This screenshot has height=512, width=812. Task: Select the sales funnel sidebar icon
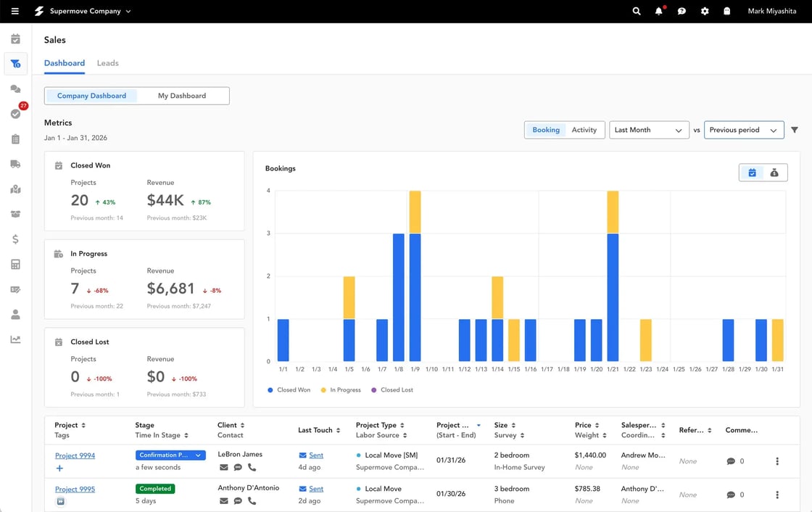15,64
